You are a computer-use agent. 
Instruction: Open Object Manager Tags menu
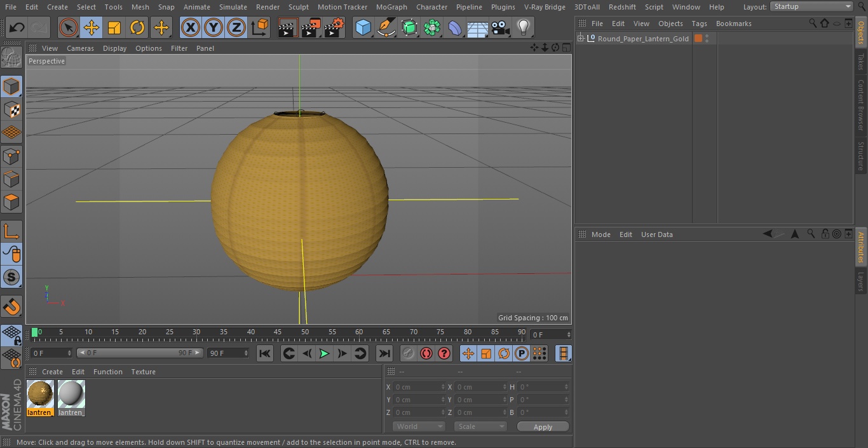click(x=699, y=24)
